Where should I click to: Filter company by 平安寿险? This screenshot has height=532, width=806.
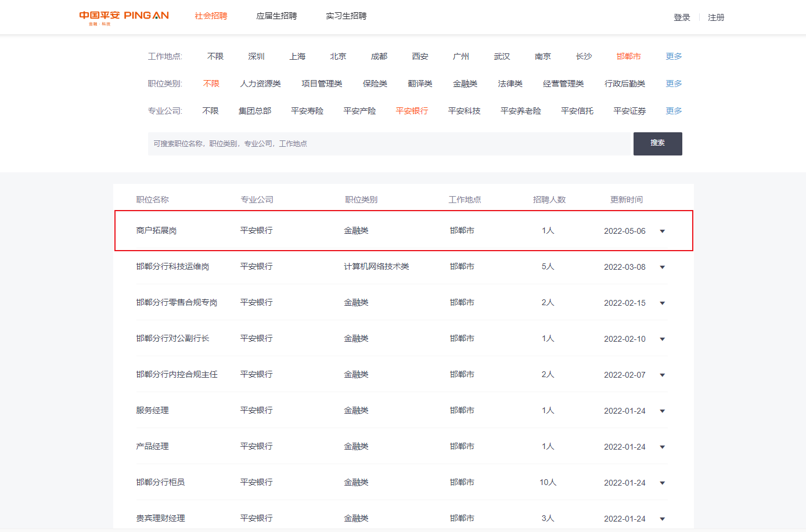click(x=307, y=111)
